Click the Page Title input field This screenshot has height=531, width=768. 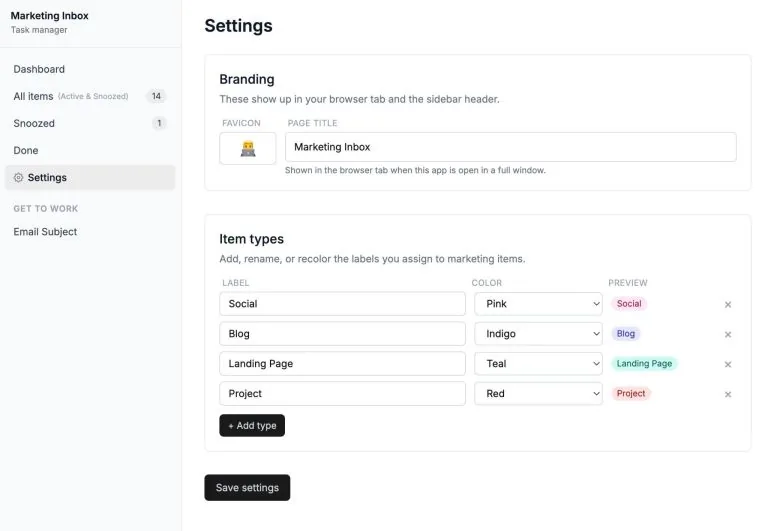[510, 147]
